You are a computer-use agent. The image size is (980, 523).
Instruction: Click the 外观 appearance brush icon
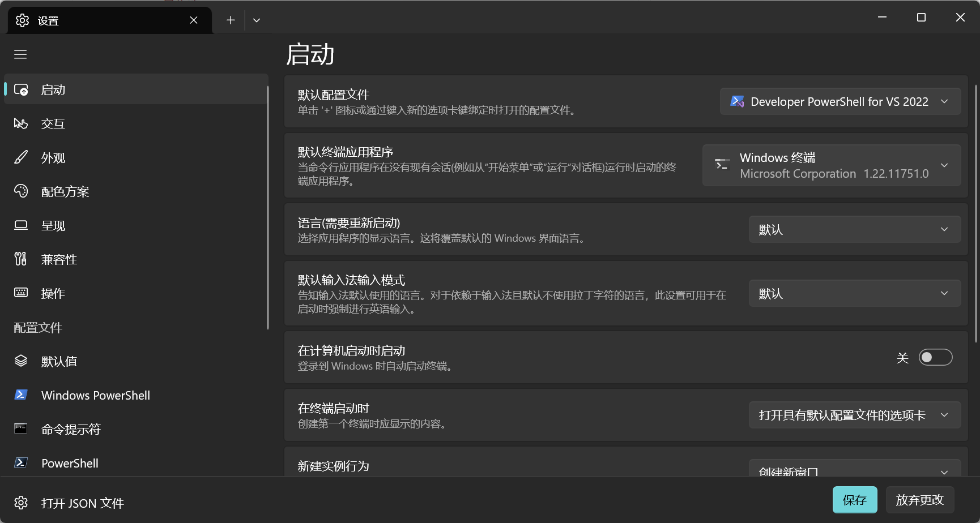[21, 157]
